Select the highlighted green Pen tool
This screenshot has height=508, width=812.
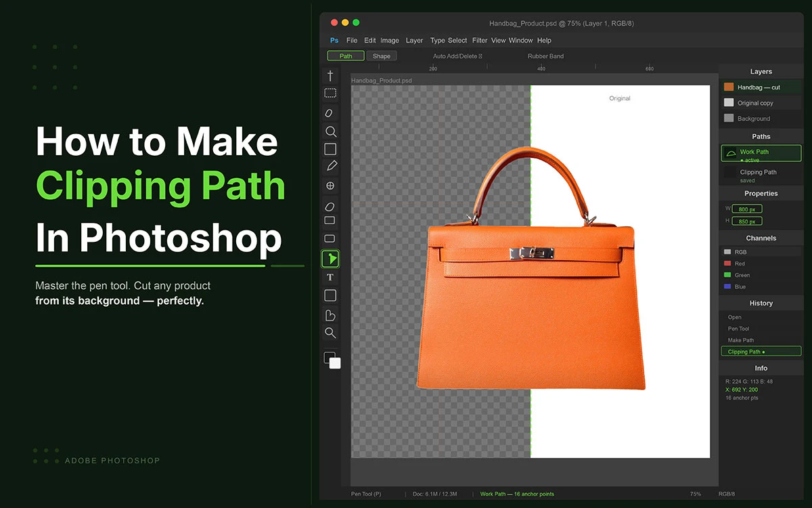[x=330, y=258]
